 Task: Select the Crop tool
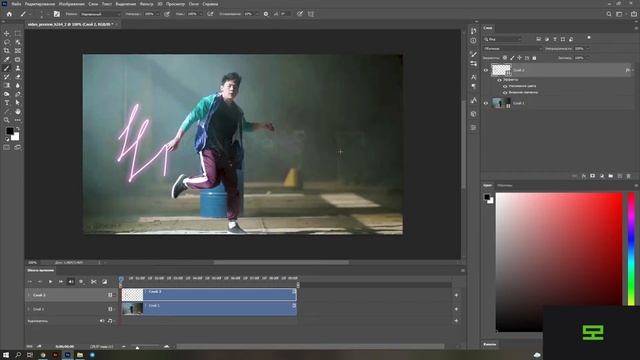tap(7, 51)
